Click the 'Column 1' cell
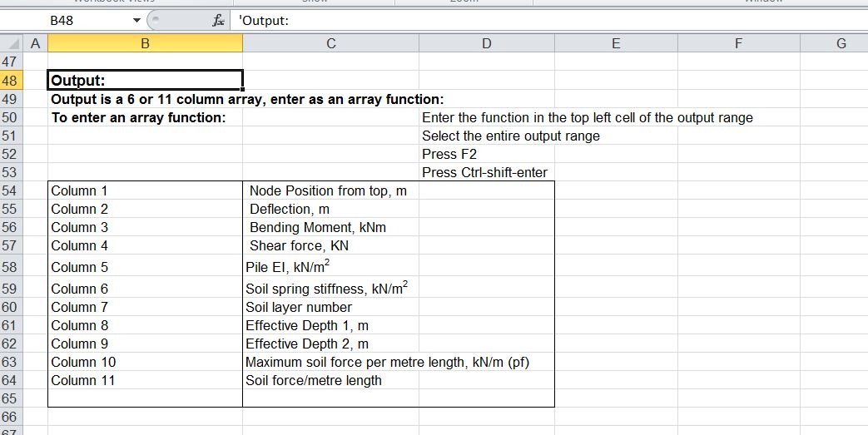 coord(145,190)
